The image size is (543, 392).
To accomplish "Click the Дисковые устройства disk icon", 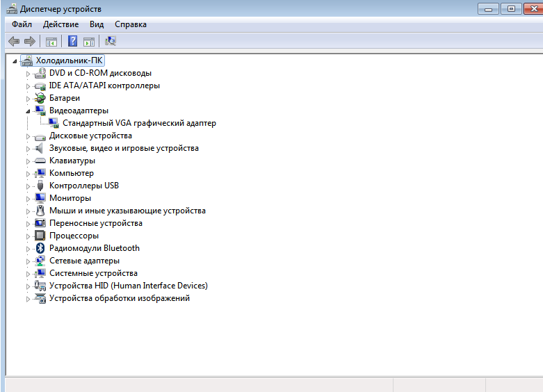I will click(x=40, y=137).
